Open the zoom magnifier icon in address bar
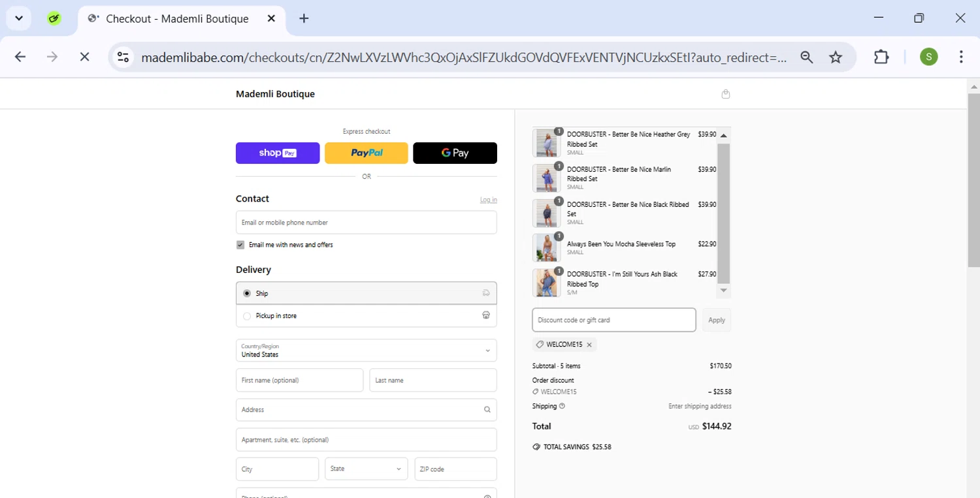 coord(807,57)
